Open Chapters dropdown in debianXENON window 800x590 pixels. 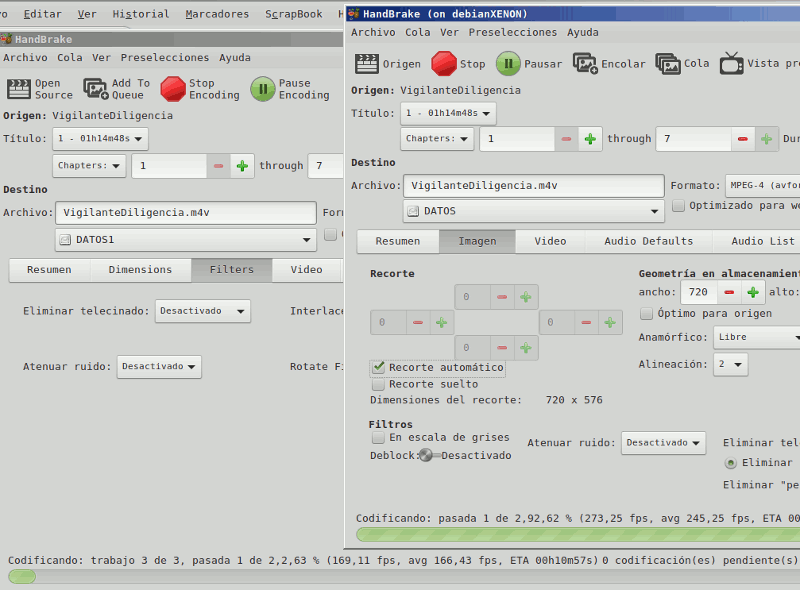click(x=437, y=139)
